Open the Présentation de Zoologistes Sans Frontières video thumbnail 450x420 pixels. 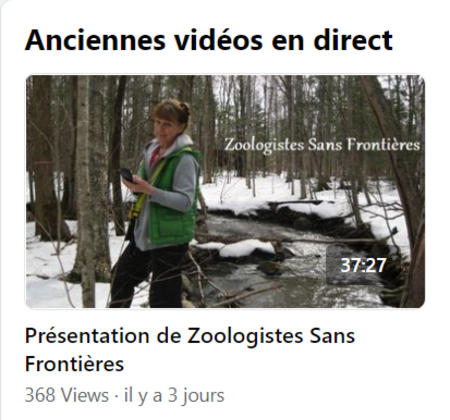click(225, 191)
